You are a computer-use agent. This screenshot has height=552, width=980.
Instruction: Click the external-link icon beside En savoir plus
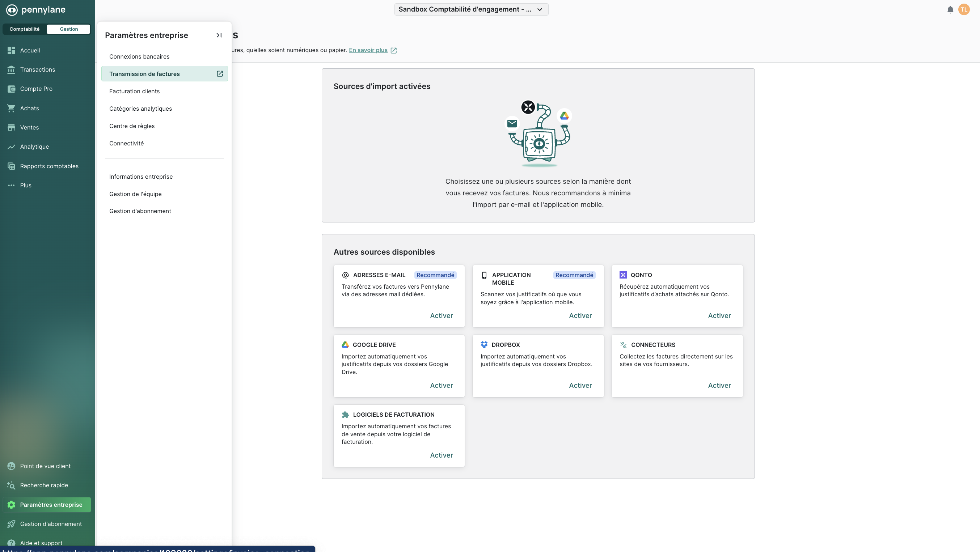(x=394, y=51)
